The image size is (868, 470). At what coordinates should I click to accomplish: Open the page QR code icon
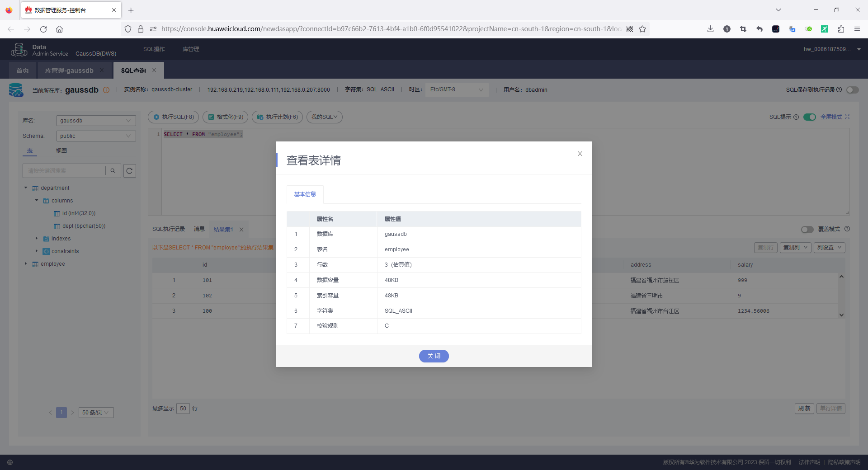point(630,29)
